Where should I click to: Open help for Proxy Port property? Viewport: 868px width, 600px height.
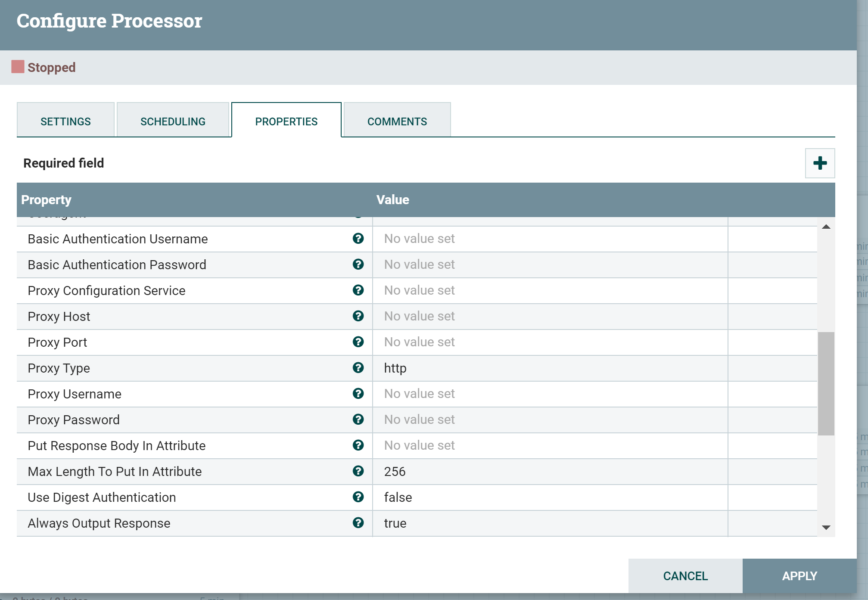coord(358,342)
